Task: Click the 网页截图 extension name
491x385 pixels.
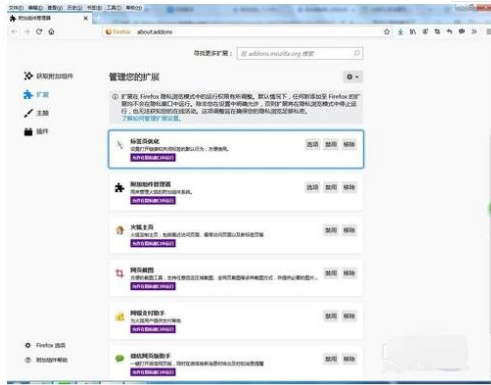Action: pyautogui.click(x=142, y=270)
